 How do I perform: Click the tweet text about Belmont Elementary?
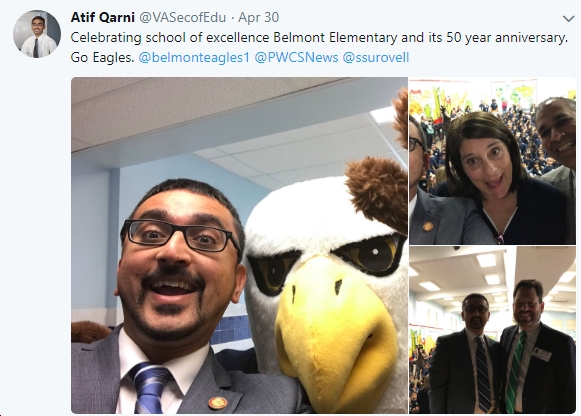pyautogui.click(x=319, y=47)
